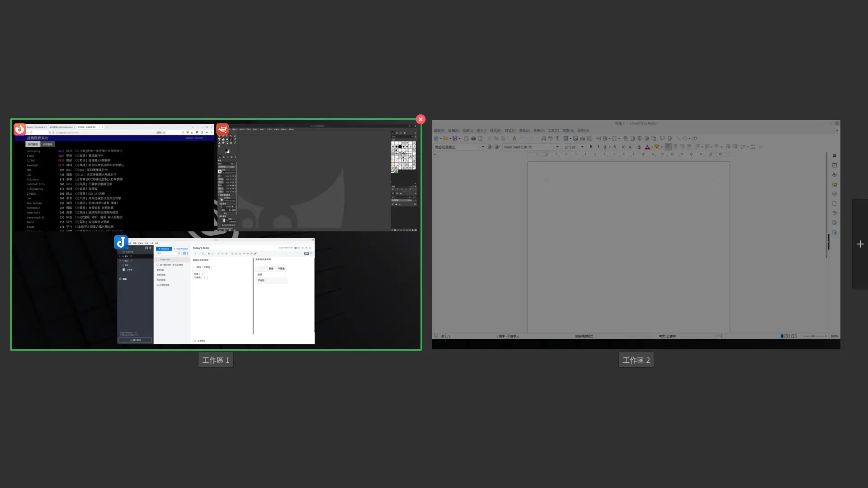
Task: Select the Text tool in GIMP's toolbox
Action: point(231,143)
